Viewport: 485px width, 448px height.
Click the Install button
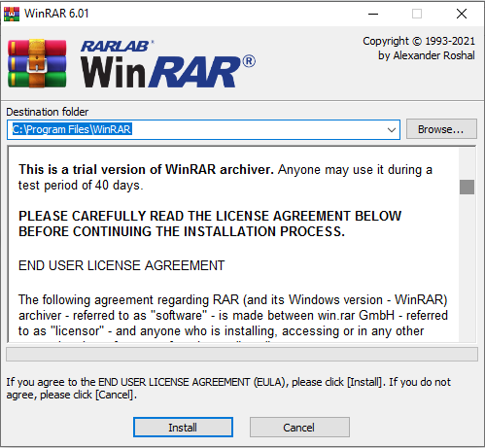click(x=183, y=428)
